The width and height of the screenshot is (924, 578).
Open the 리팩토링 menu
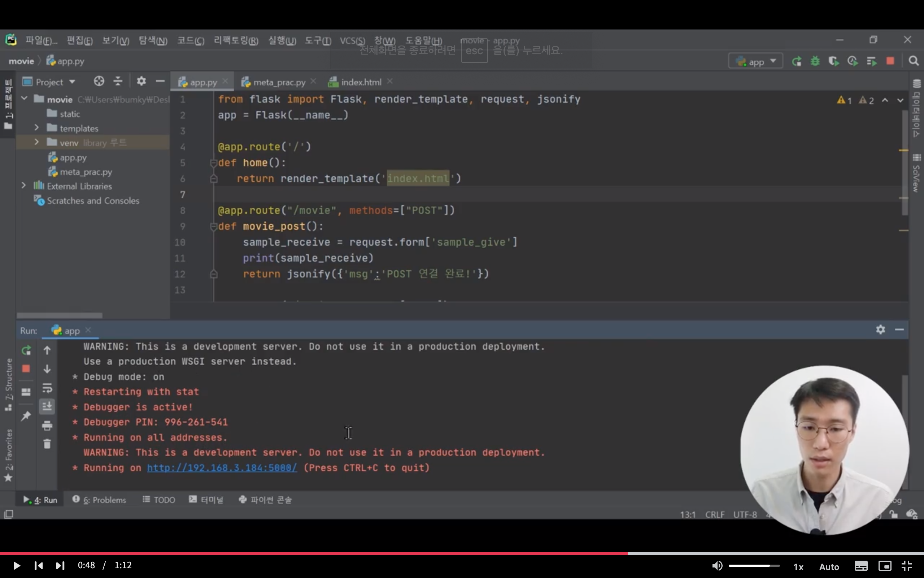coord(236,40)
